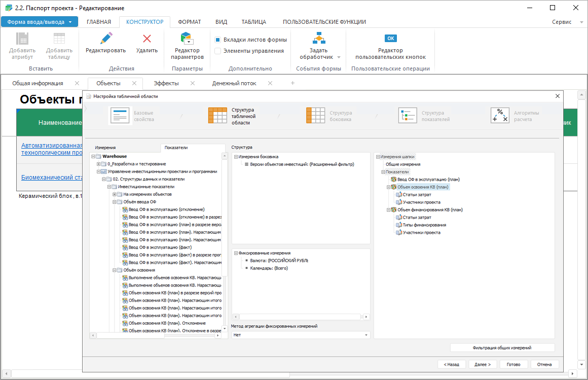Collapse Измерения шапки node
The height and width of the screenshot is (380, 588).
coord(378,157)
